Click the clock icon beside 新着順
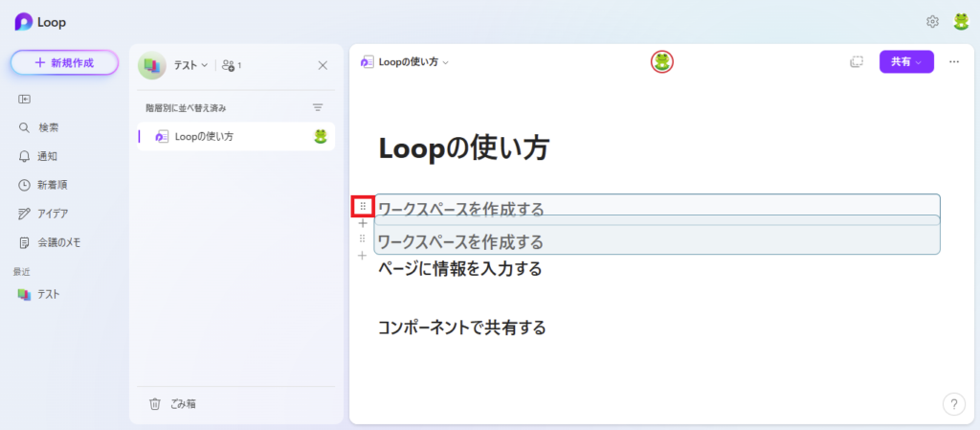 (24, 185)
